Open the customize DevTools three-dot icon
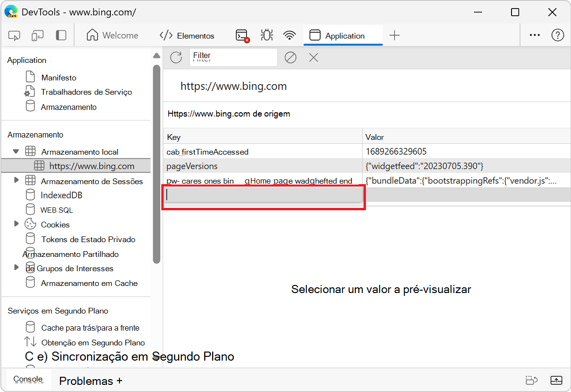The image size is (571, 392). pyautogui.click(x=534, y=35)
